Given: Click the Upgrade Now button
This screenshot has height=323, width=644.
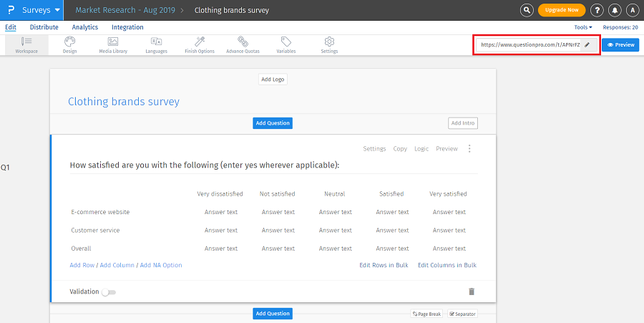Looking at the screenshot, I should point(562,10).
